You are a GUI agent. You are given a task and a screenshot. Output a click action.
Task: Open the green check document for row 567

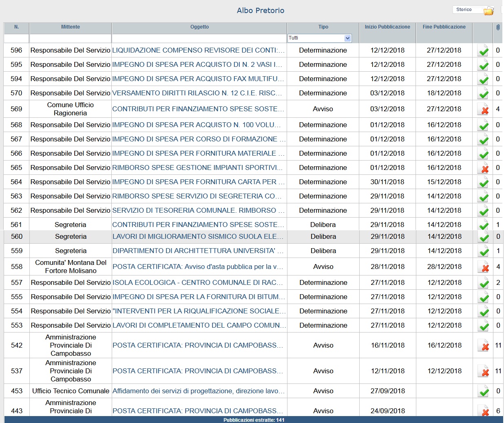tap(483, 139)
